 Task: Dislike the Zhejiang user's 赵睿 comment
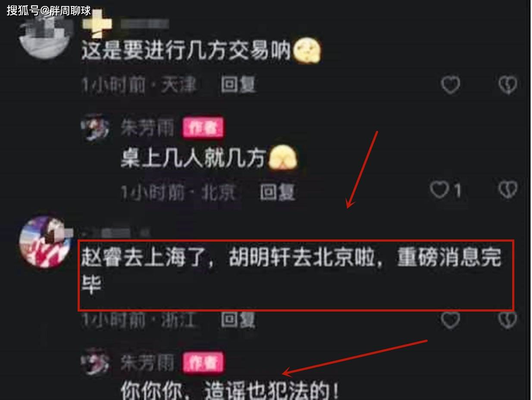[508, 320]
